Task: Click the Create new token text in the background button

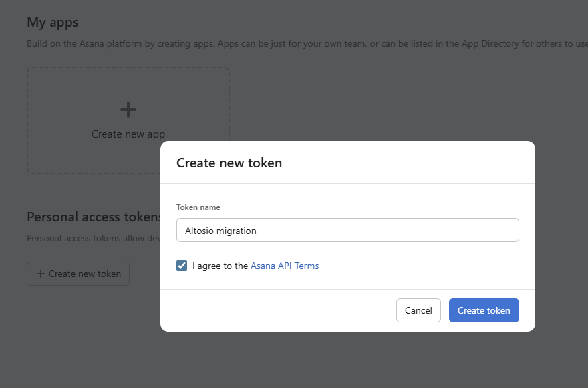Action: click(x=85, y=274)
